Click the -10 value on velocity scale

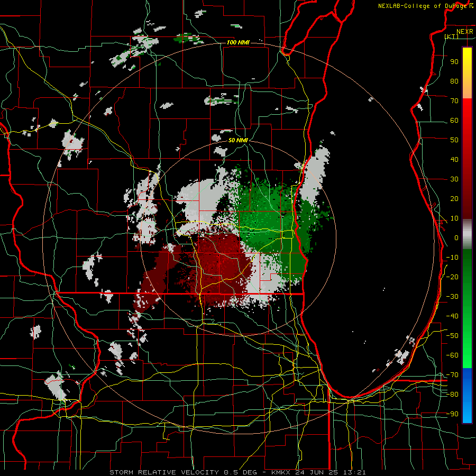tap(452, 258)
